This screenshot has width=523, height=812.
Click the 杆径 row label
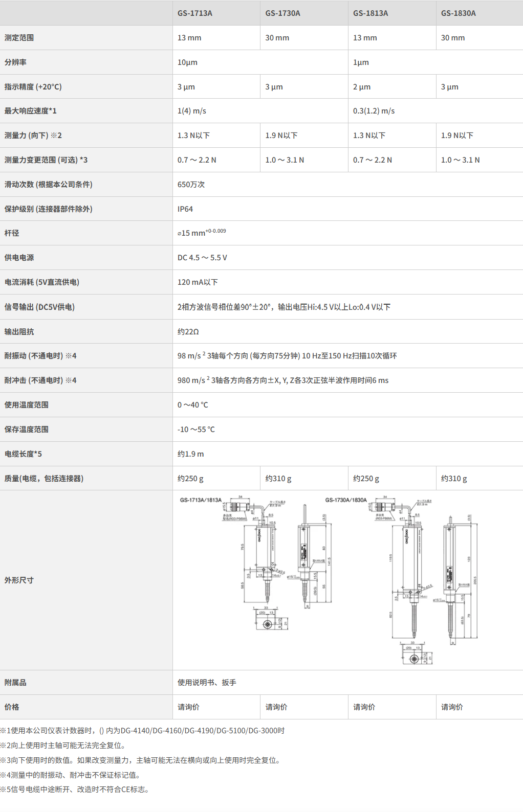[12, 233]
